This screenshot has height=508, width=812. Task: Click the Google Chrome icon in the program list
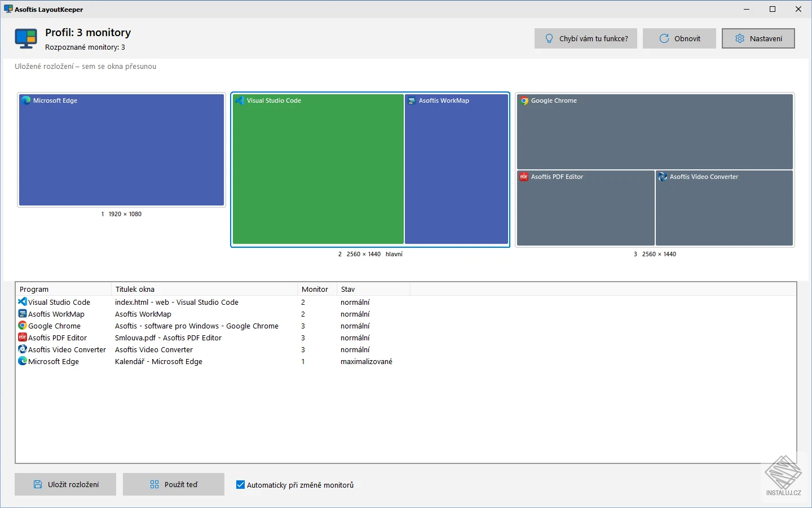click(23, 326)
